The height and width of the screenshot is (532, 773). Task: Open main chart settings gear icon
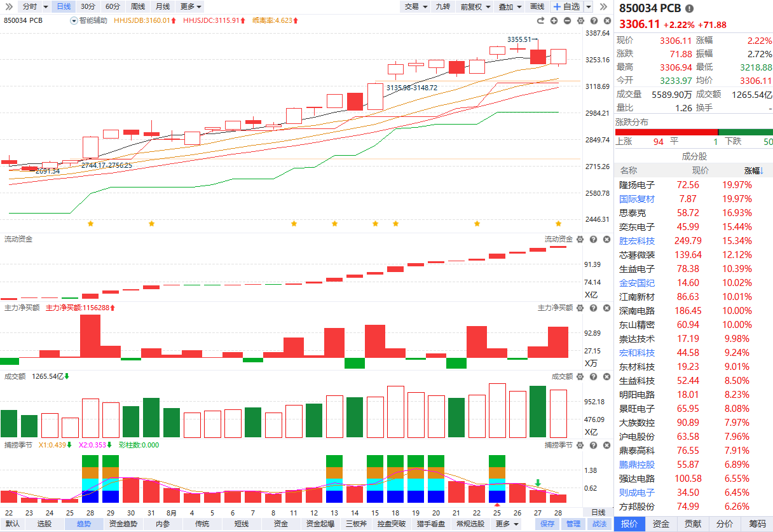tap(580, 21)
